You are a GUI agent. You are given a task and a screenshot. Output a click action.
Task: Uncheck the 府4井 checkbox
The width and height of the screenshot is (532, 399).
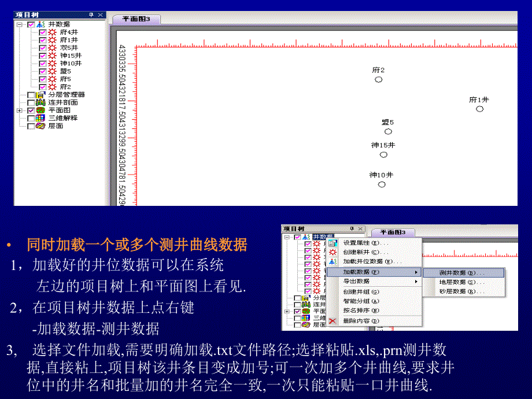42,32
